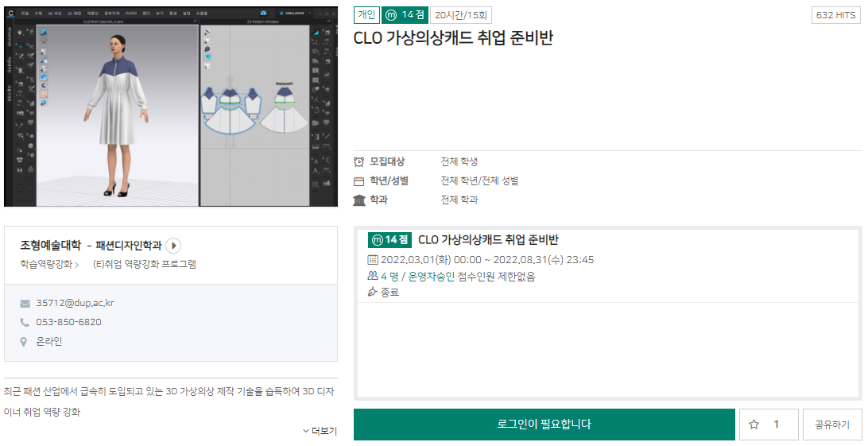Viewport: 868px width, 446px height.
Task: Click the CLO program thumbnail image
Action: pyautogui.click(x=171, y=105)
